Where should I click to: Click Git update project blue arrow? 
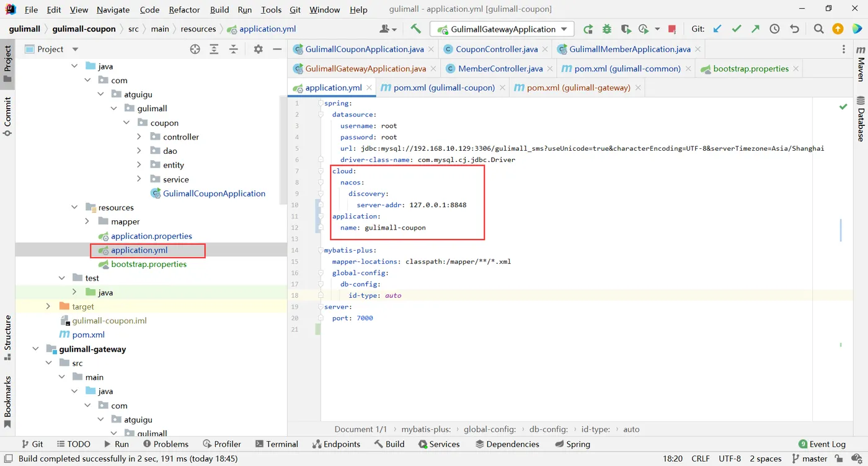pos(717,29)
